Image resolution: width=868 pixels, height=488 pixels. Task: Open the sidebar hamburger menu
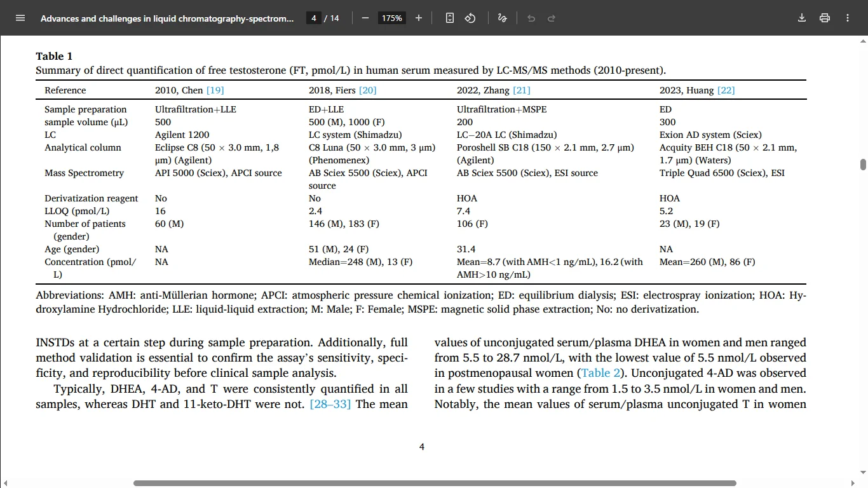20,18
